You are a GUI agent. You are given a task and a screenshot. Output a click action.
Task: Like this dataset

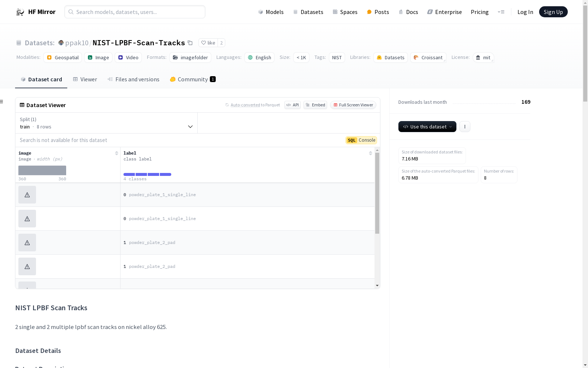click(208, 43)
